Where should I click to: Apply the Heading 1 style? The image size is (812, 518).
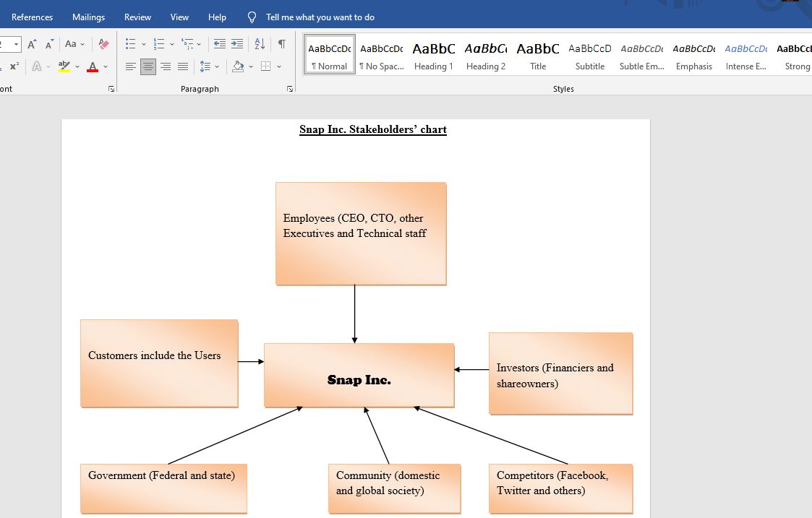point(433,54)
